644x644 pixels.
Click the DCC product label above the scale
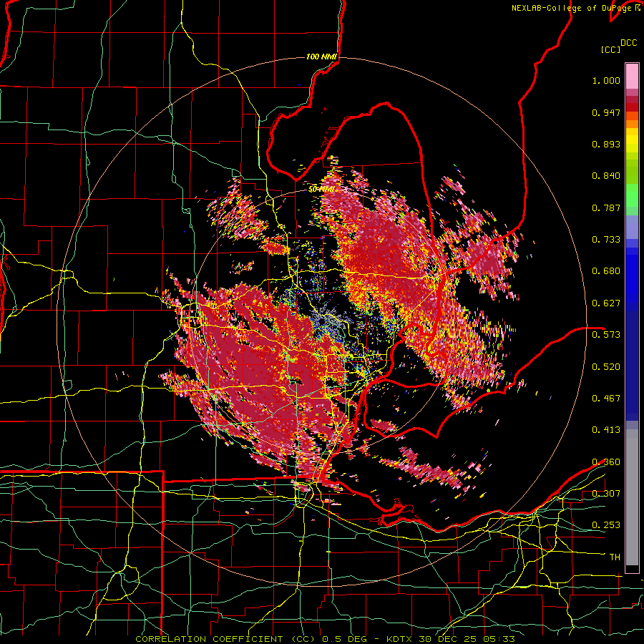[629, 43]
